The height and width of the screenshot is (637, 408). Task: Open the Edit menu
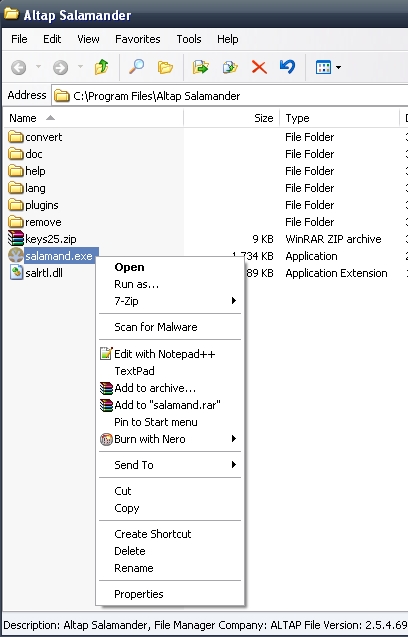[x=52, y=39]
